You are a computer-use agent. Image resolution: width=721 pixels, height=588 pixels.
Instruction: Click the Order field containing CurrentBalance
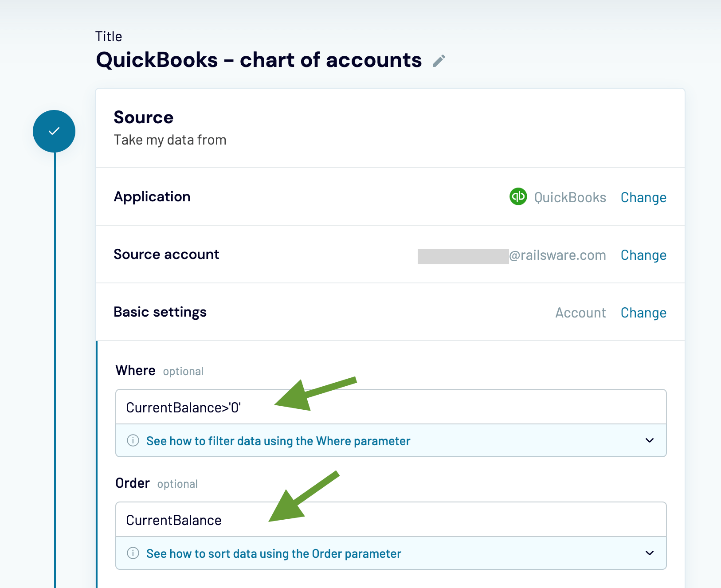point(390,519)
